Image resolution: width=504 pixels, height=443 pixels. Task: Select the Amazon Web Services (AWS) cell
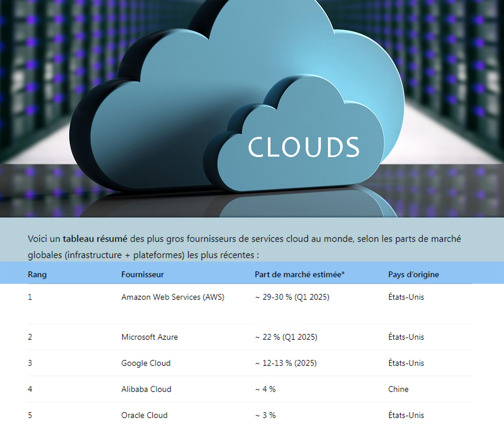tap(173, 297)
